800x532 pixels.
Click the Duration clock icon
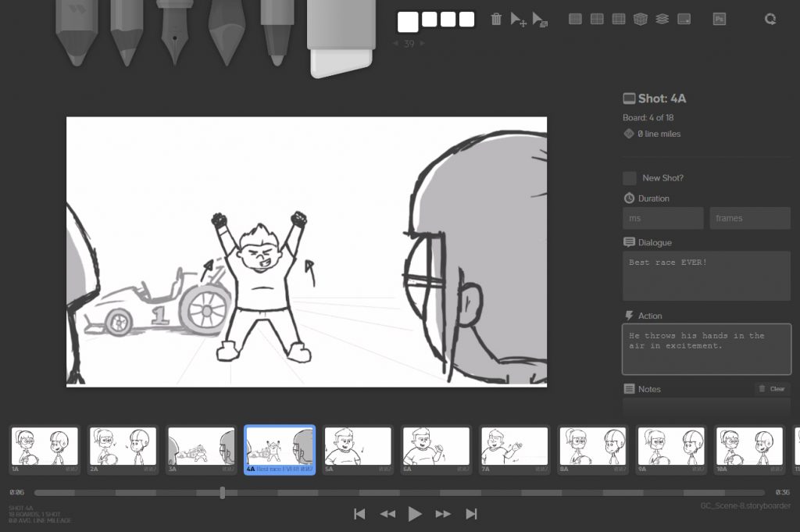click(629, 198)
